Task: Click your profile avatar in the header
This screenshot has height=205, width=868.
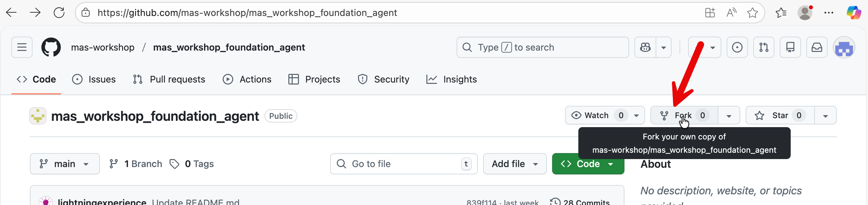Action: (x=844, y=47)
